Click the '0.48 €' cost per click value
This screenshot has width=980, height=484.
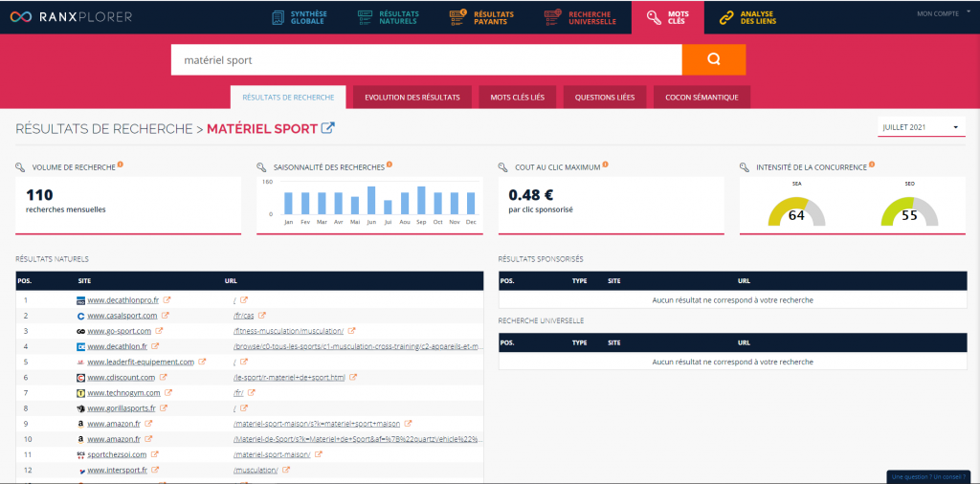pos(531,195)
